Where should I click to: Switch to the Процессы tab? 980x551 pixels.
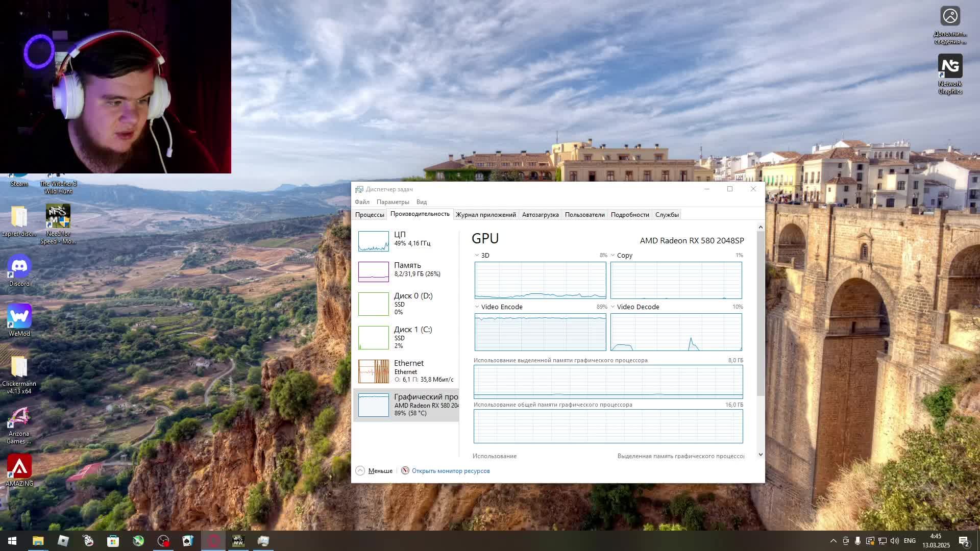(370, 215)
